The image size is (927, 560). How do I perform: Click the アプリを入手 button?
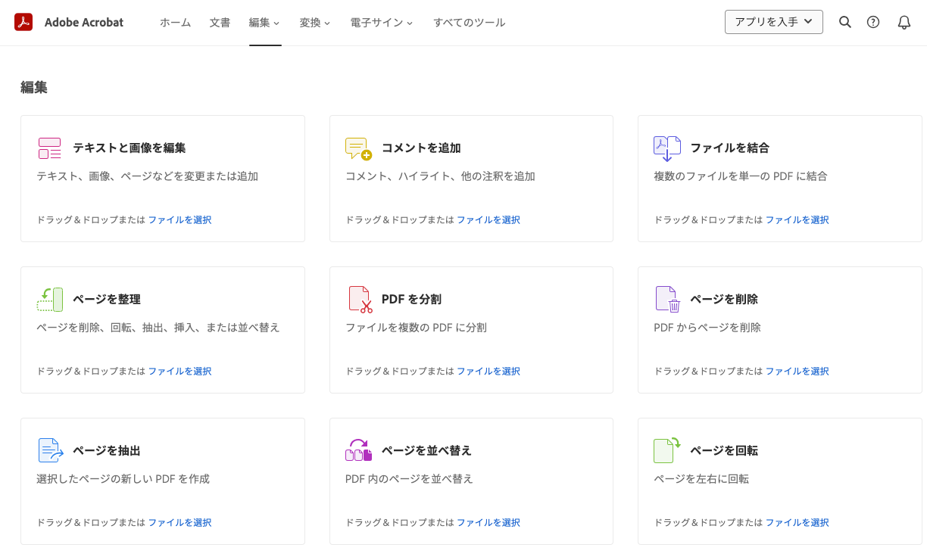coord(773,21)
